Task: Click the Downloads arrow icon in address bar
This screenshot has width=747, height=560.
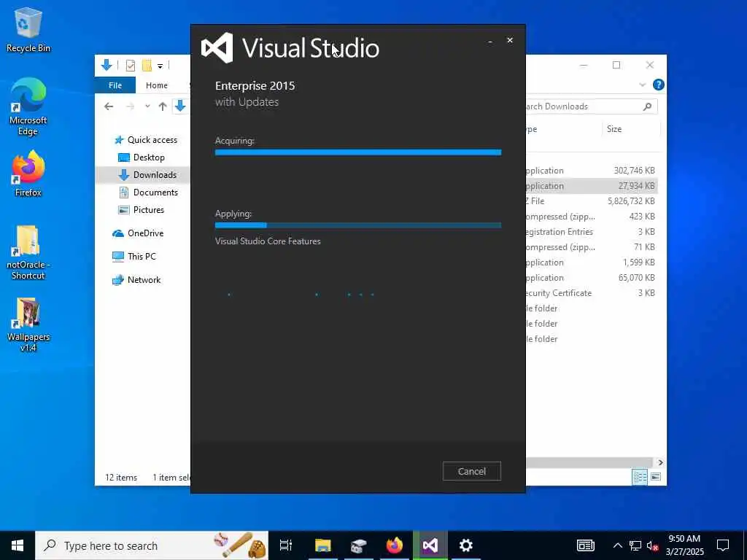Action: (x=180, y=106)
